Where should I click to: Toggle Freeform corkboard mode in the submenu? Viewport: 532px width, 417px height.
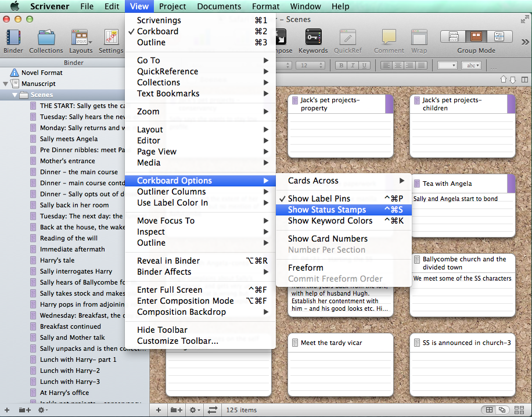(344, 268)
